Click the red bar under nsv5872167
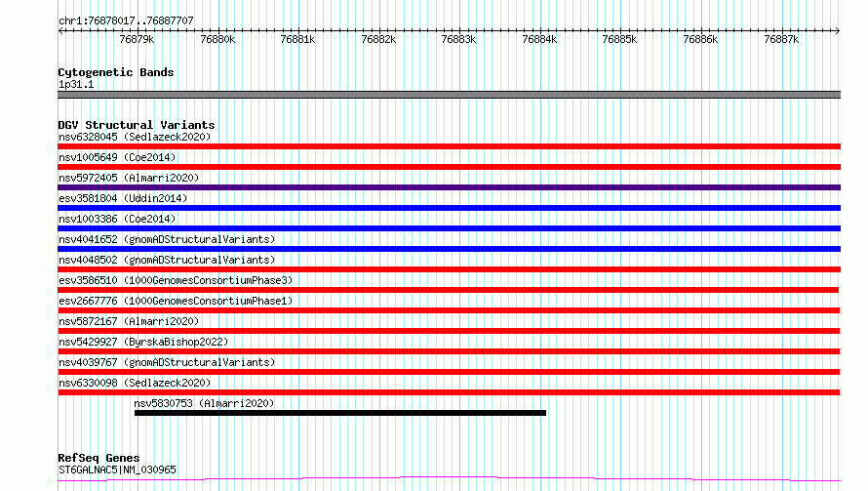 coord(449,331)
